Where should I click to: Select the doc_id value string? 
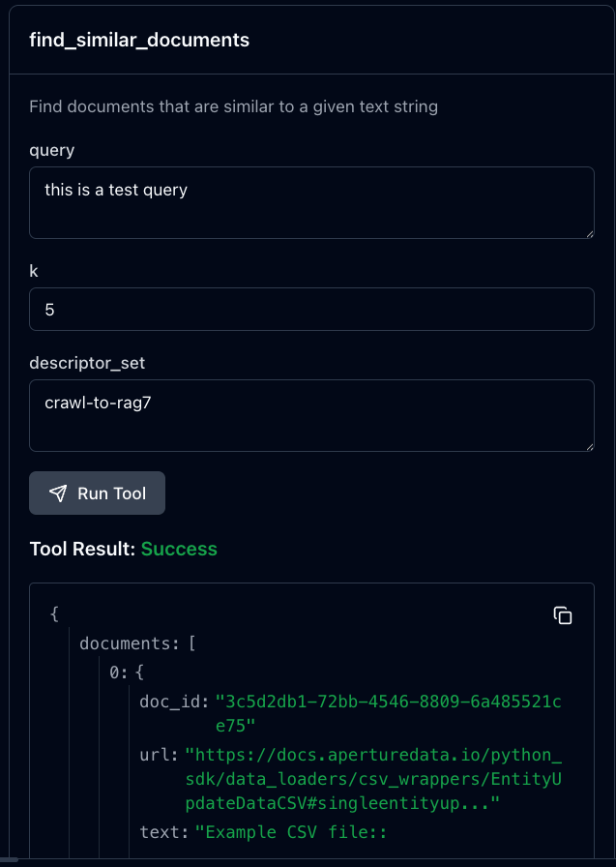click(389, 713)
